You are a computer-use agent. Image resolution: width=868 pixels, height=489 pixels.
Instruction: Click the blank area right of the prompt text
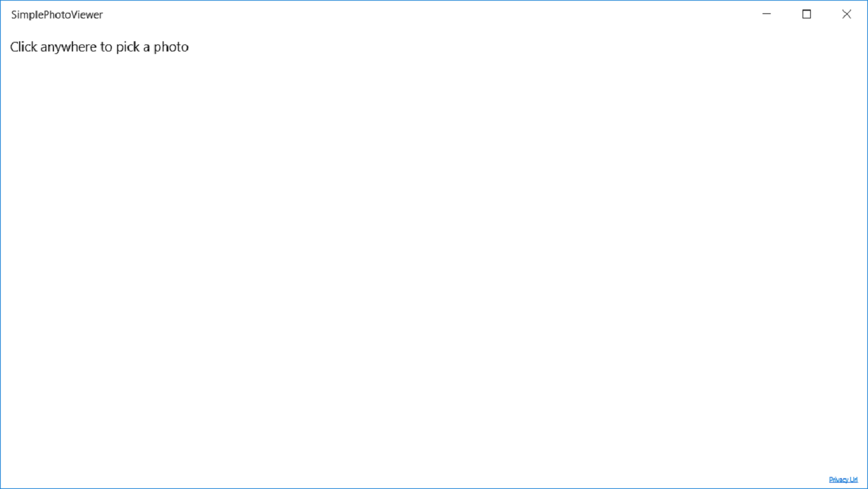tap(445, 47)
